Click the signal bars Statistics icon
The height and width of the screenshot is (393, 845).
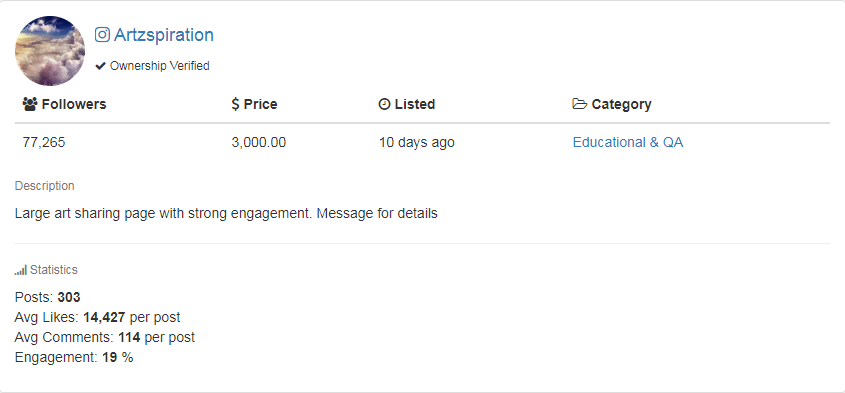20,271
